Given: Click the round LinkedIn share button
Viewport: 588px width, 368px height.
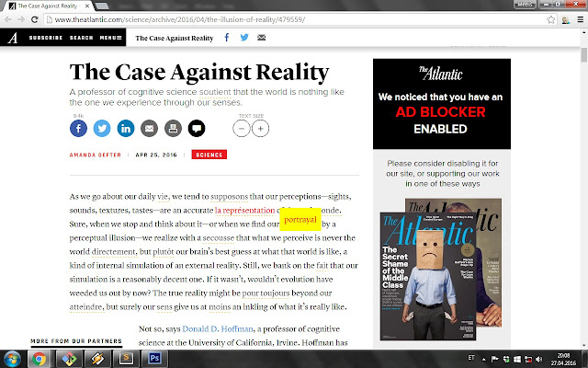Looking at the screenshot, I should (x=126, y=129).
